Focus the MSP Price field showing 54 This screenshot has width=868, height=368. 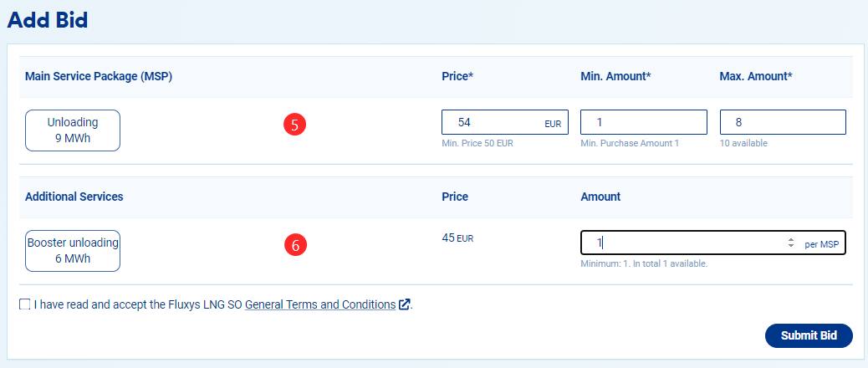[x=493, y=122]
